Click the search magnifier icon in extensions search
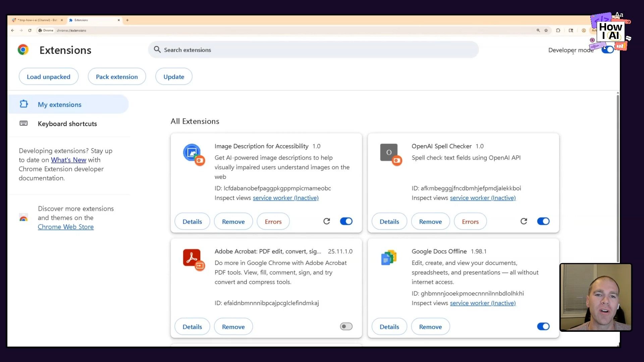Image resolution: width=644 pixels, height=362 pixels. [x=157, y=50]
